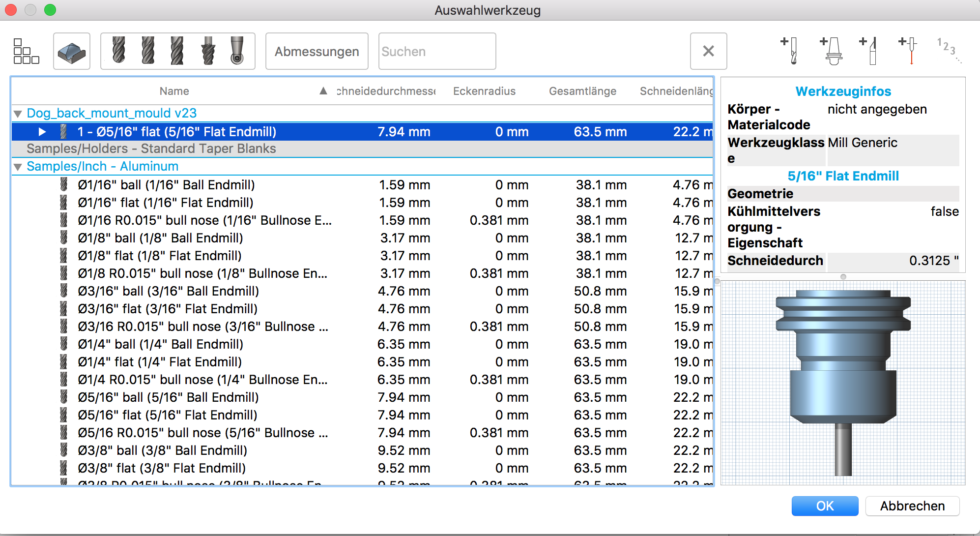
Task: Collapse Samples/Inch - Aluminum library
Action: 18,167
